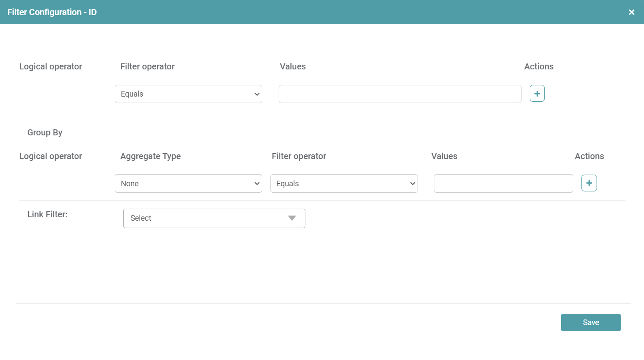Open the Group By Filter operator dropdown
Screen dimensions: 644x360
(x=344, y=184)
